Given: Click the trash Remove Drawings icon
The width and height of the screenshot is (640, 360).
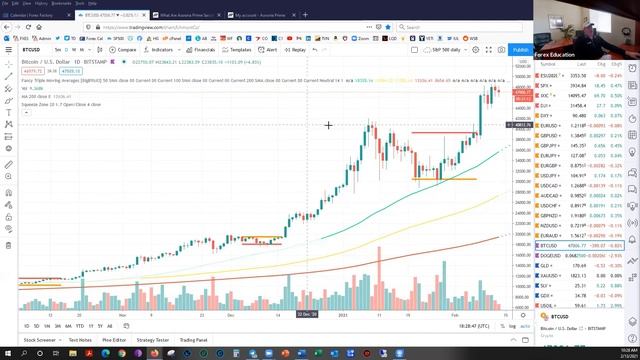Looking at the screenshot, I should (x=9, y=245).
